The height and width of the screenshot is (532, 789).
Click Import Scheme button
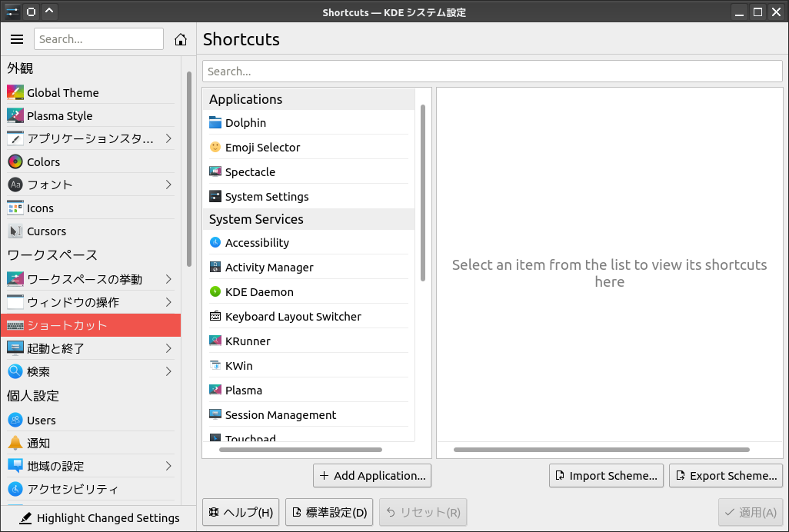(606, 476)
